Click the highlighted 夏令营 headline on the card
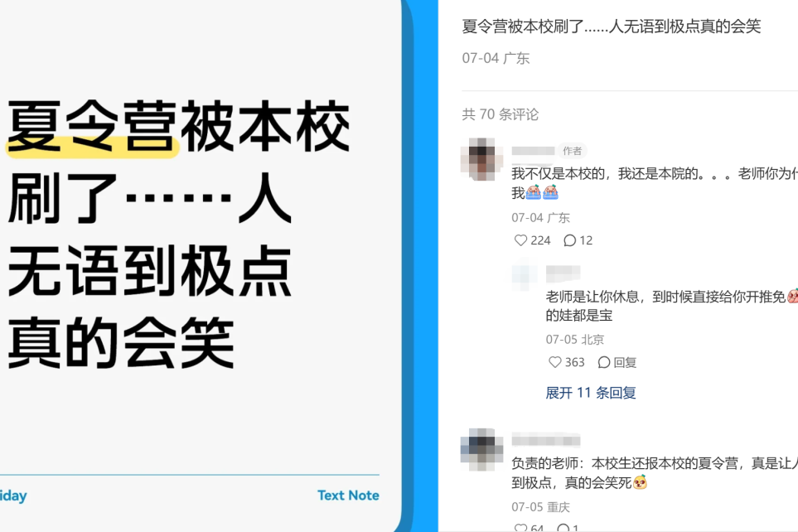The width and height of the screenshot is (798, 532). 92,126
